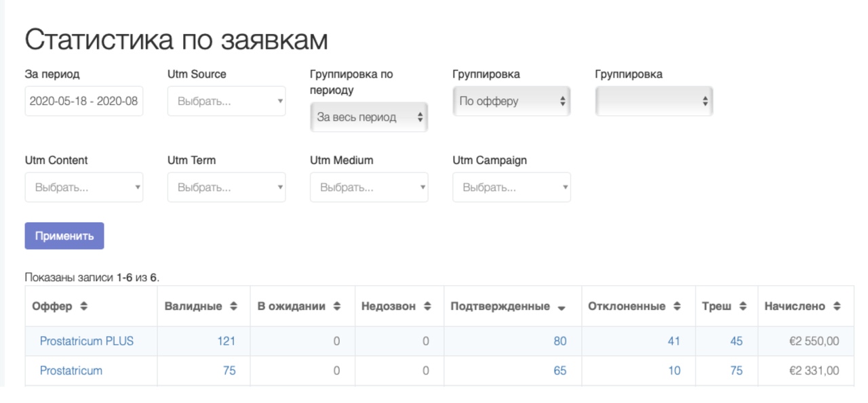
Task: Sort by В ожидании column arrows
Action: pos(337,306)
